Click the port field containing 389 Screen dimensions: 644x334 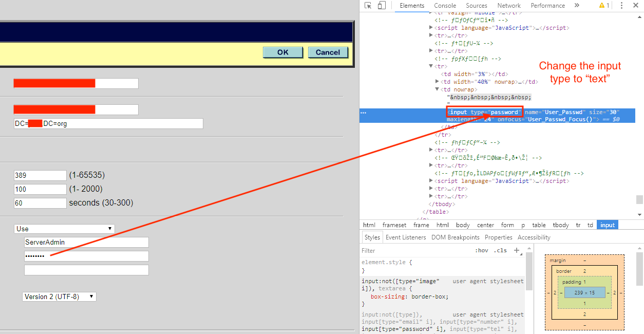[x=40, y=175]
